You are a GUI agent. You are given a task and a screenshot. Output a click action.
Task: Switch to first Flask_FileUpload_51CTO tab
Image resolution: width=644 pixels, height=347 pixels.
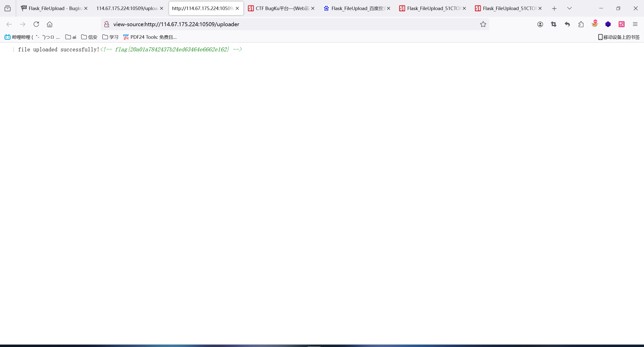433,8
